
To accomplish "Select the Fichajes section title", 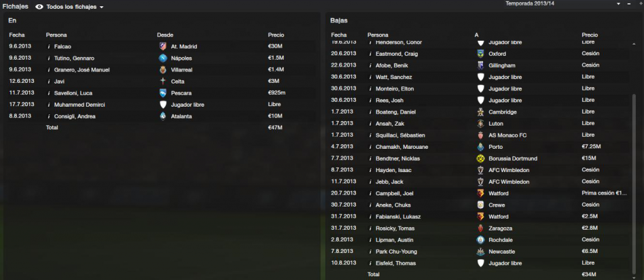I will [x=16, y=6].
